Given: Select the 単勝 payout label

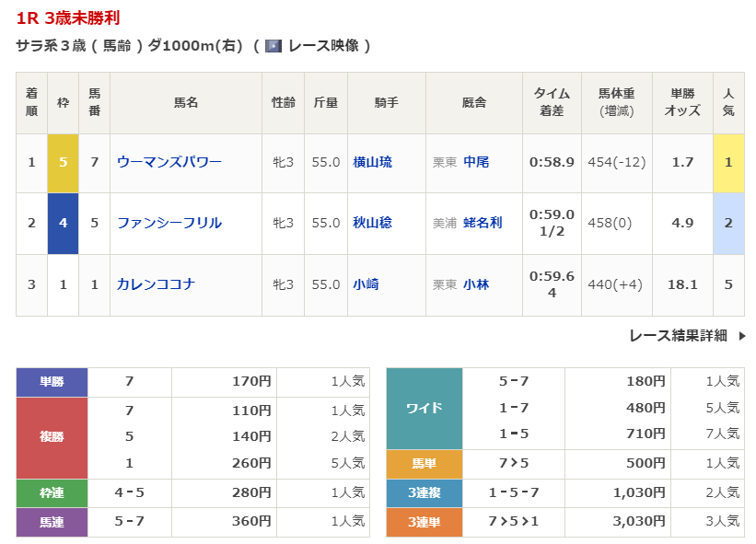Looking at the screenshot, I should (52, 381).
